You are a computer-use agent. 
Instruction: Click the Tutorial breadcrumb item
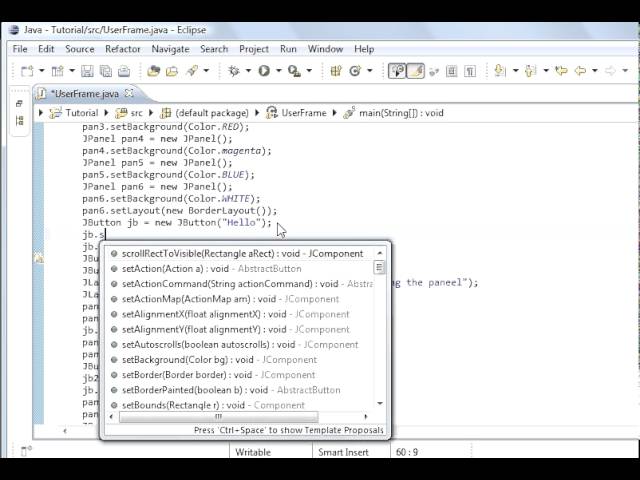coord(74,113)
